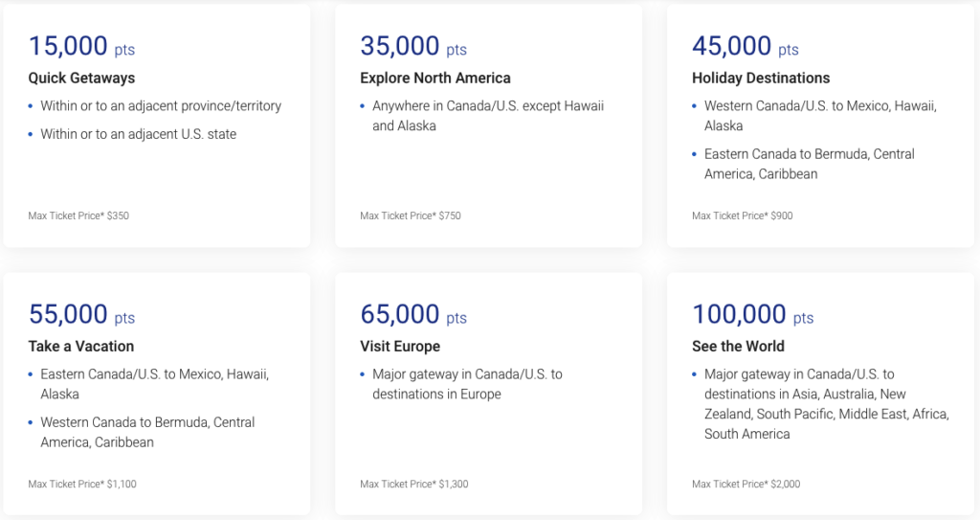Click the Explore North America heading

point(435,79)
